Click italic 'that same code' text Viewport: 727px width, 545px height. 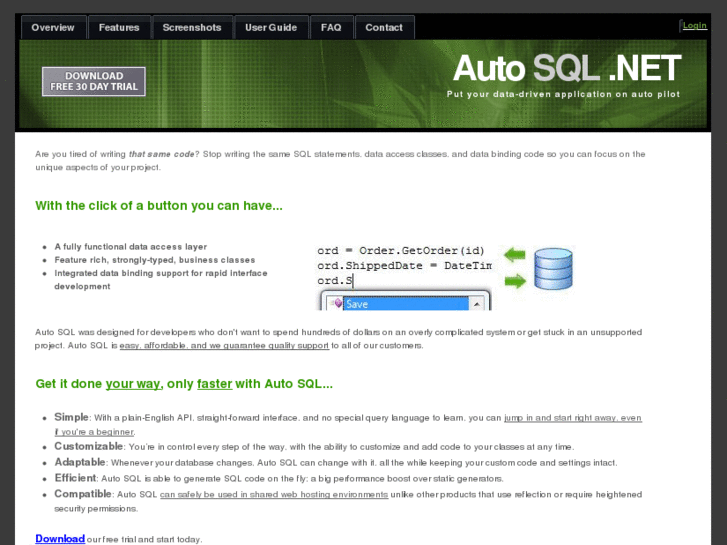click(x=161, y=154)
